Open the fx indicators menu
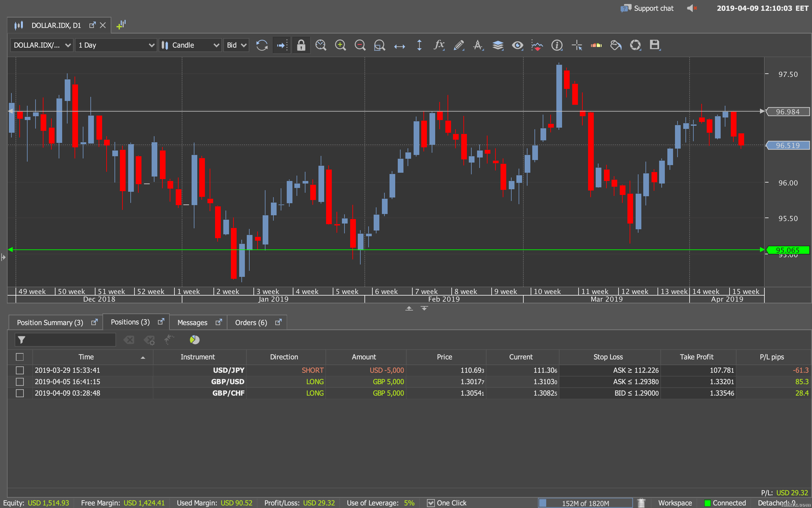 click(439, 45)
